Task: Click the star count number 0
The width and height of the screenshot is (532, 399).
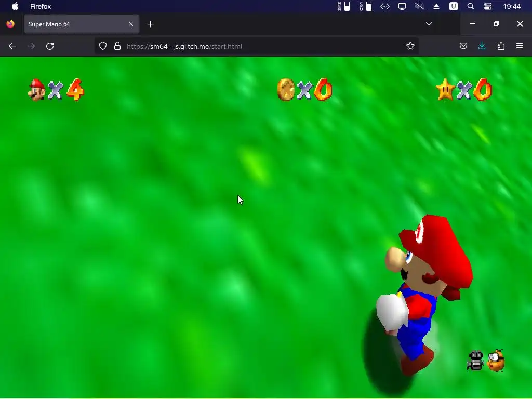Action: coord(483,90)
